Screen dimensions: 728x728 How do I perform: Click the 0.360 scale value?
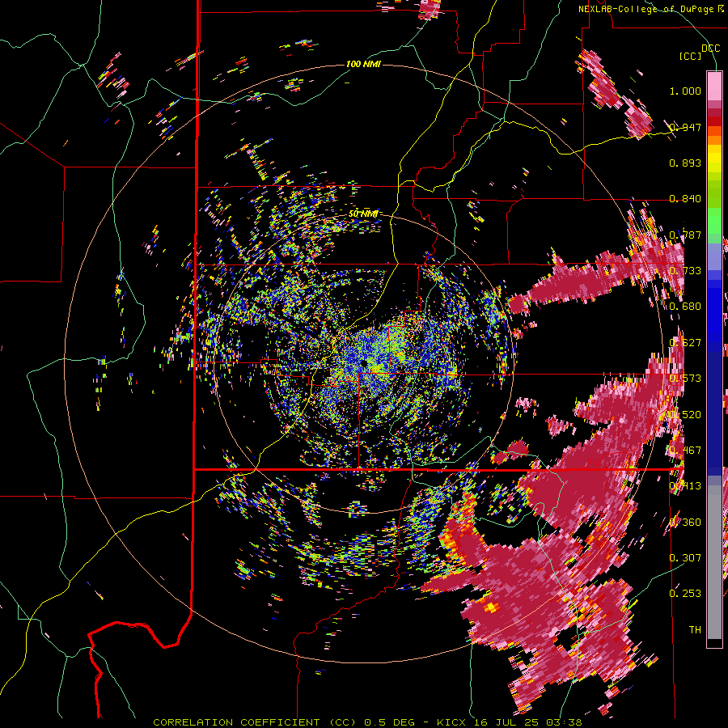pos(685,523)
